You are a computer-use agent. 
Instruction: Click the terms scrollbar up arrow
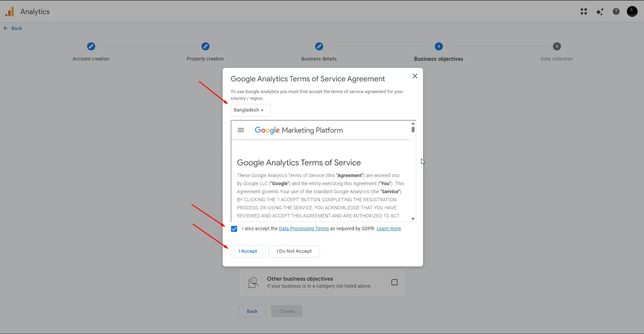tap(413, 124)
